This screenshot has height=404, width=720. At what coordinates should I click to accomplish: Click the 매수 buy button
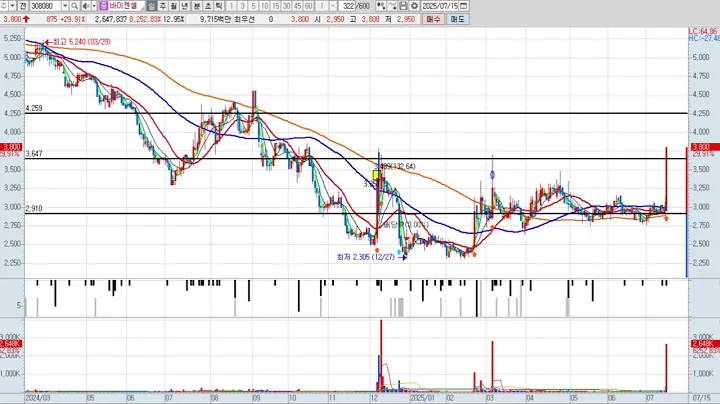tap(433, 19)
